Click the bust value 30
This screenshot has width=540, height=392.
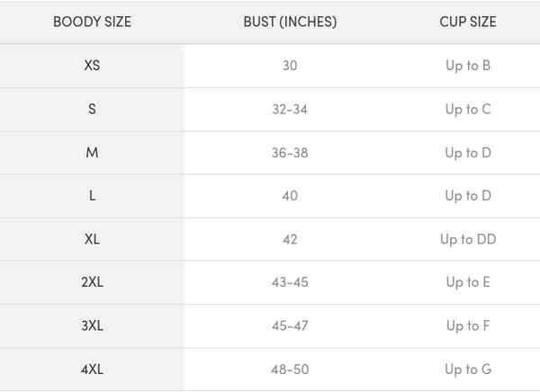290,66
